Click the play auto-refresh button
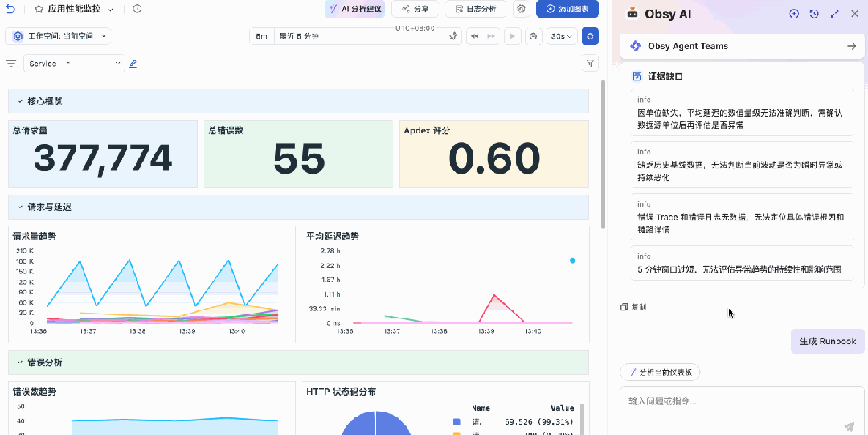The width and height of the screenshot is (868, 435). click(513, 36)
